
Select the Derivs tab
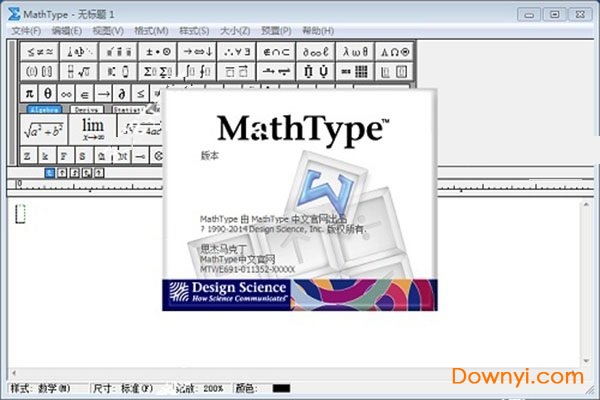(x=87, y=110)
